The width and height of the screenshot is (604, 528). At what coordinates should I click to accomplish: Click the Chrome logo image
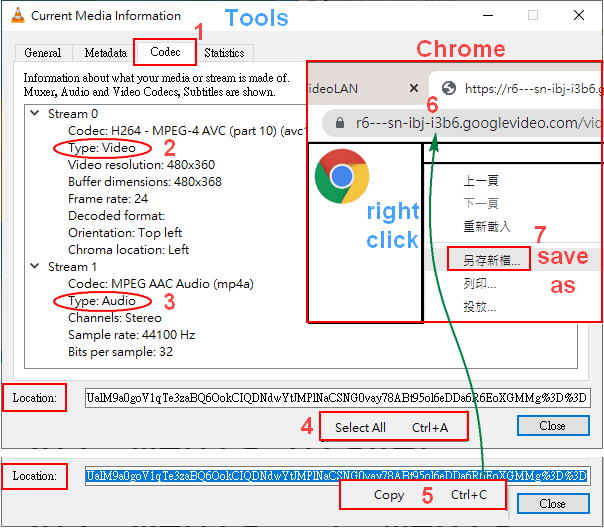[341, 177]
